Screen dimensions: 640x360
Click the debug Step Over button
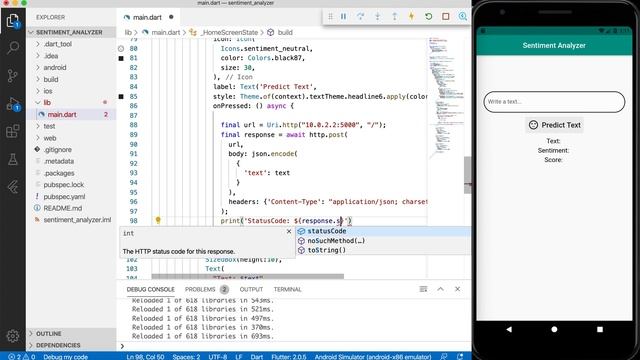coord(360,16)
